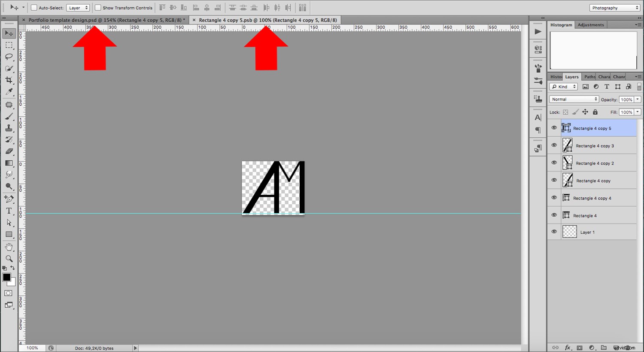Image resolution: width=644 pixels, height=352 pixels.
Task: Click the foreground color swatch
Action: point(6,278)
